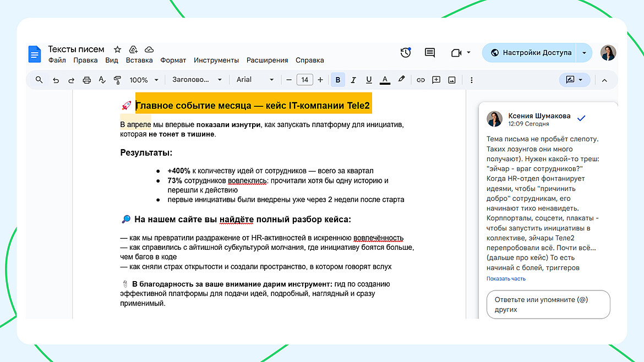Click the comment reply input field
The width and height of the screenshot is (644, 362).
pyautogui.click(x=548, y=305)
